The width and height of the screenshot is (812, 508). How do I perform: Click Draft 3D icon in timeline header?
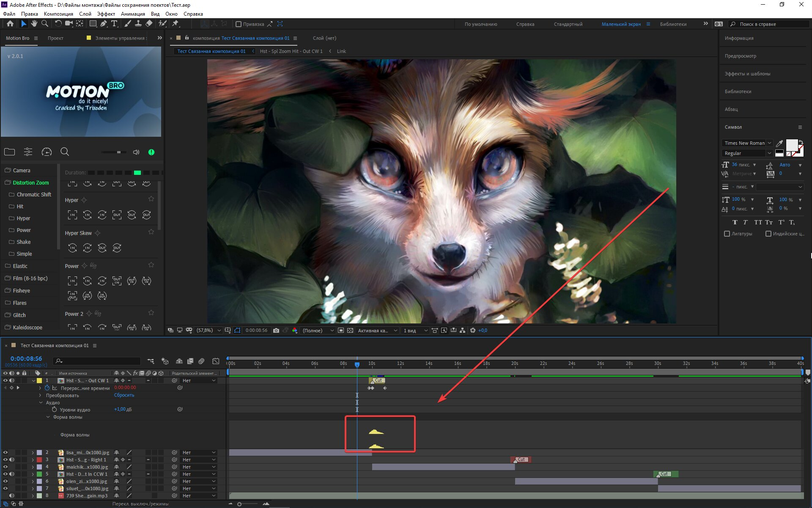tap(165, 361)
